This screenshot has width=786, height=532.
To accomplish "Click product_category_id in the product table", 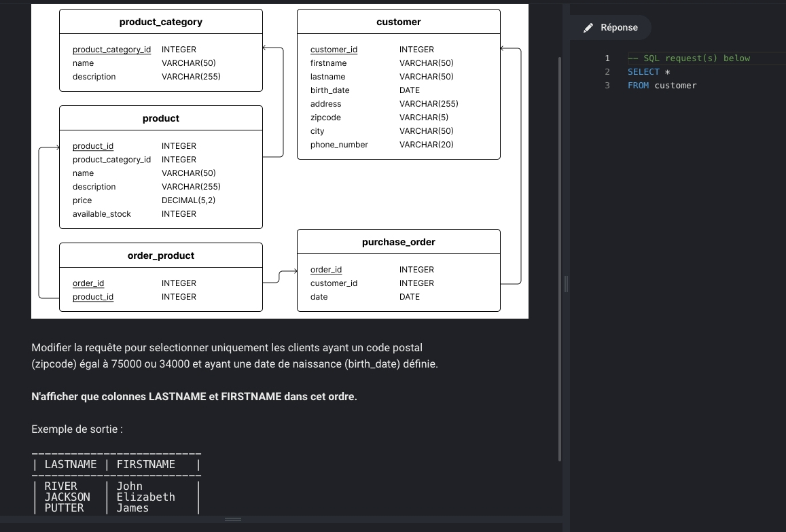I will tap(111, 160).
